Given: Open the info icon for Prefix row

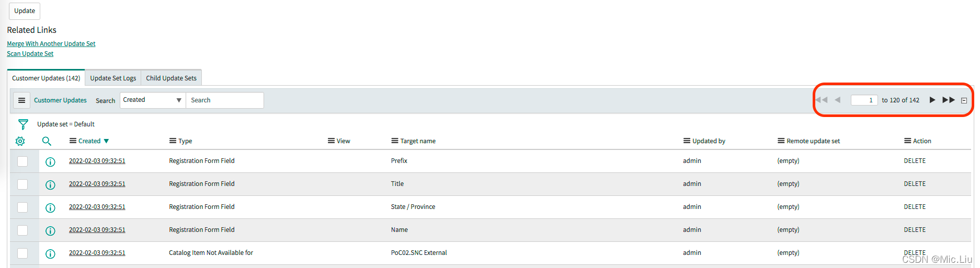Looking at the screenshot, I should pos(50,162).
